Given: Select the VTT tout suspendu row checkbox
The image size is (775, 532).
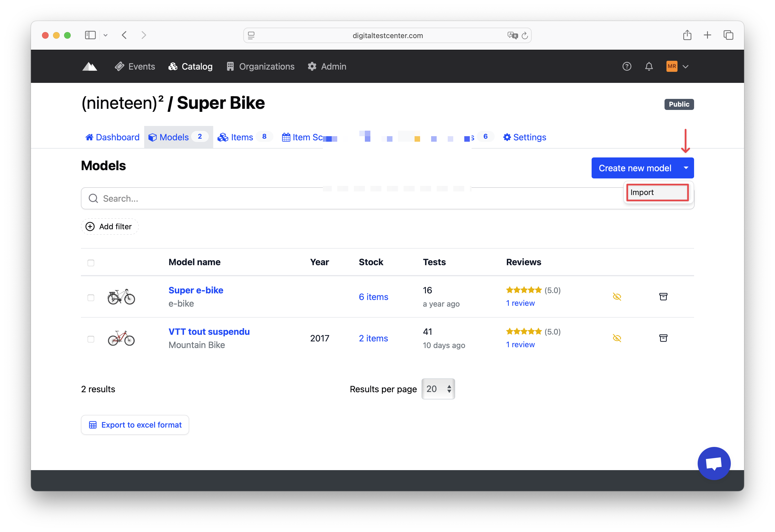Looking at the screenshot, I should coord(91,339).
